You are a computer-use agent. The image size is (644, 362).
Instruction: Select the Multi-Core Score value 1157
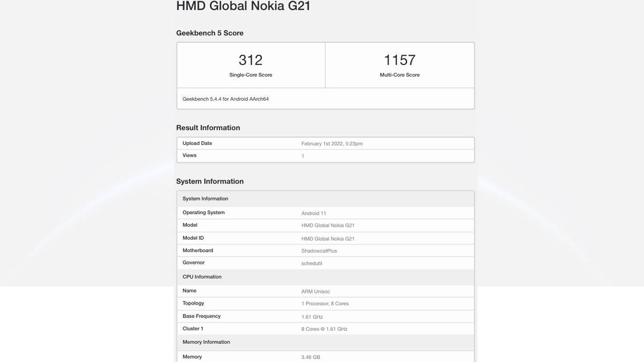coord(399,60)
